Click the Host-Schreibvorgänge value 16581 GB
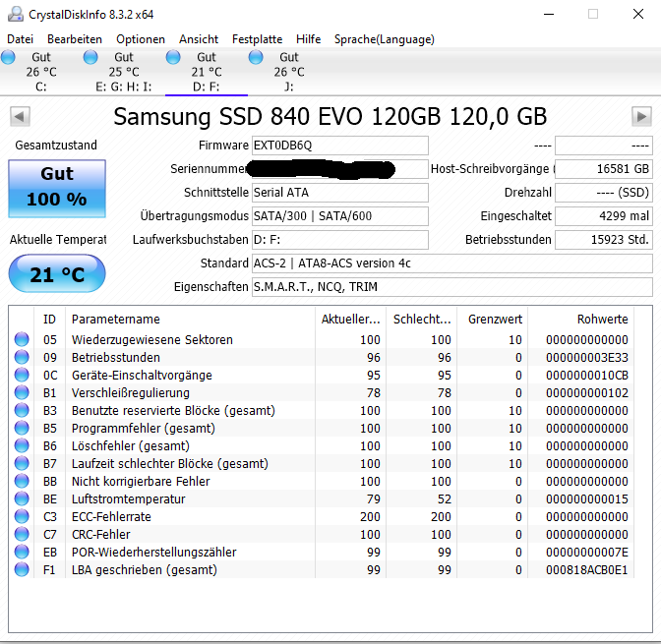This screenshot has width=661, height=644. pos(604,169)
